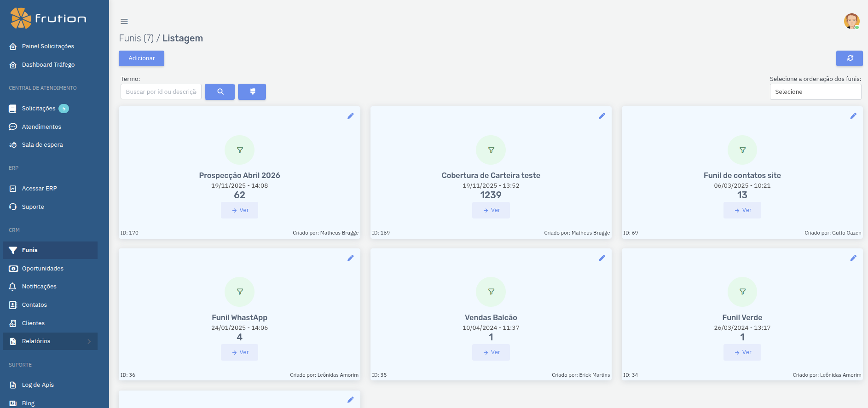Click Criado por: Gutto Oazen text
This screenshot has width=868, height=408.
click(x=833, y=233)
